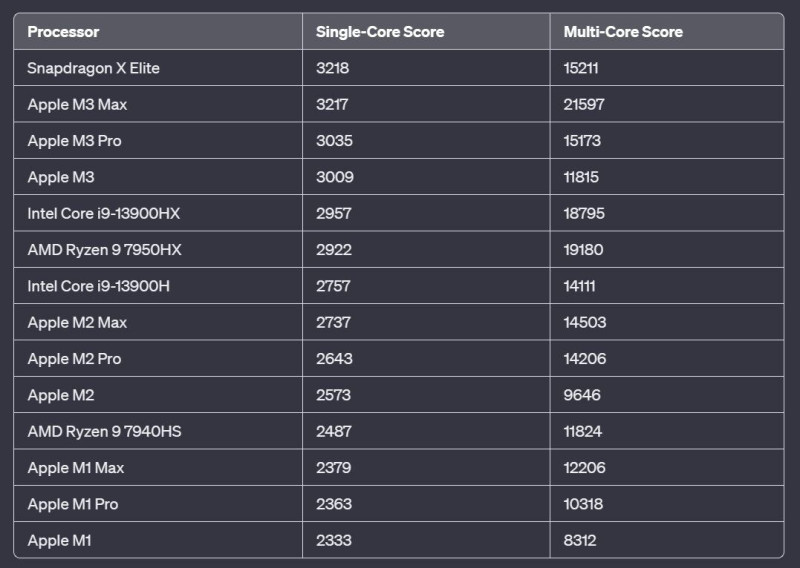Select the single-core value 2957
Viewport: 800px width, 568px height.
[x=334, y=213]
